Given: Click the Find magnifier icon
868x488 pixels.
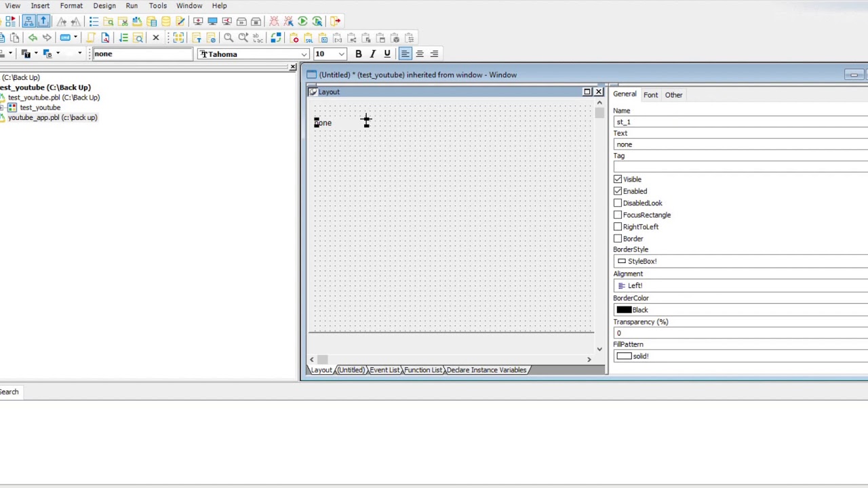Looking at the screenshot, I should tap(229, 38).
